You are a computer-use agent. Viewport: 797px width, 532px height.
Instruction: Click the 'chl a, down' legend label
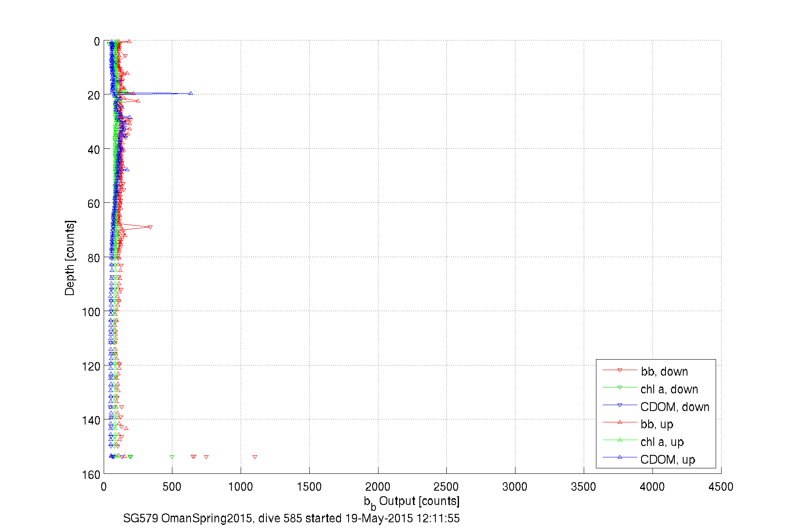pyautogui.click(x=669, y=389)
